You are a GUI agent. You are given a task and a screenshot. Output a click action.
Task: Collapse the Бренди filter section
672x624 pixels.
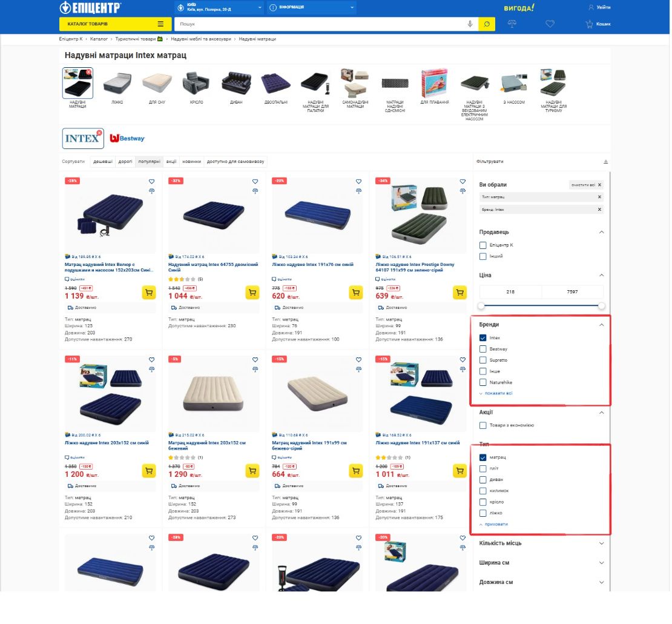click(x=601, y=325)
